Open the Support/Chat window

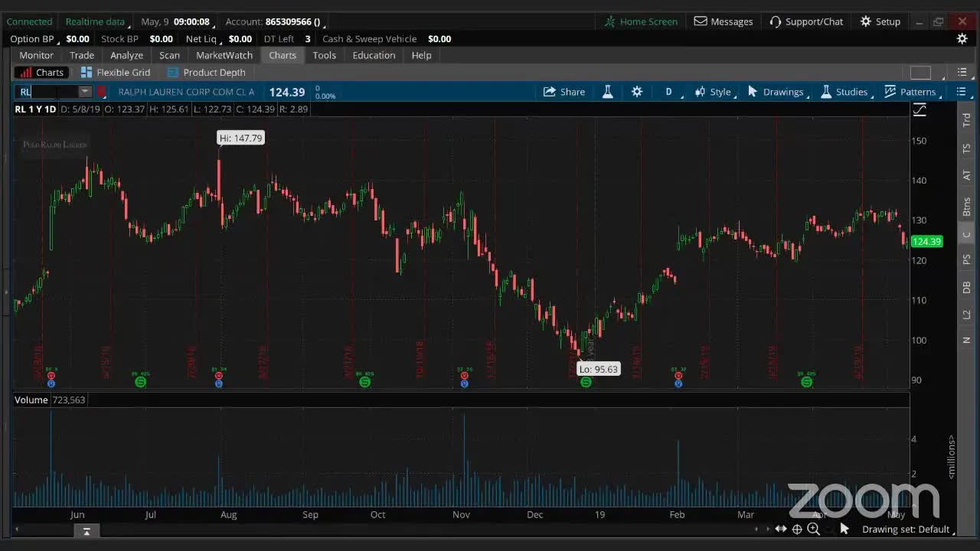(x=806, y=21)
